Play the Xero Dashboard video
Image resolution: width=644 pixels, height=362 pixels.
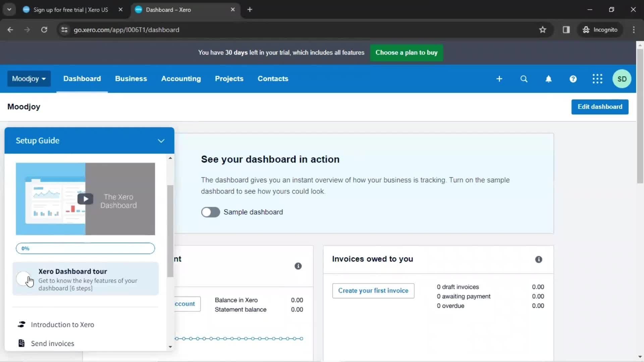[x=85, y=199]
